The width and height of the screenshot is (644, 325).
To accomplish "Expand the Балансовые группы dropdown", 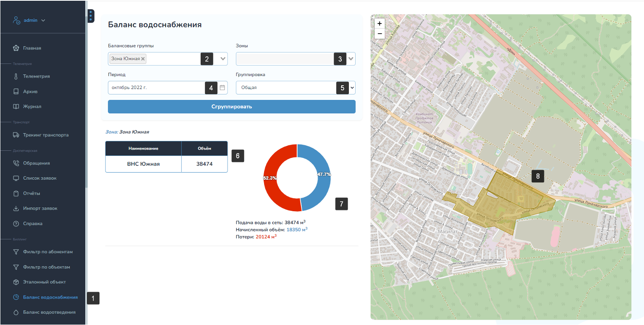I will [x=223, y=59].
